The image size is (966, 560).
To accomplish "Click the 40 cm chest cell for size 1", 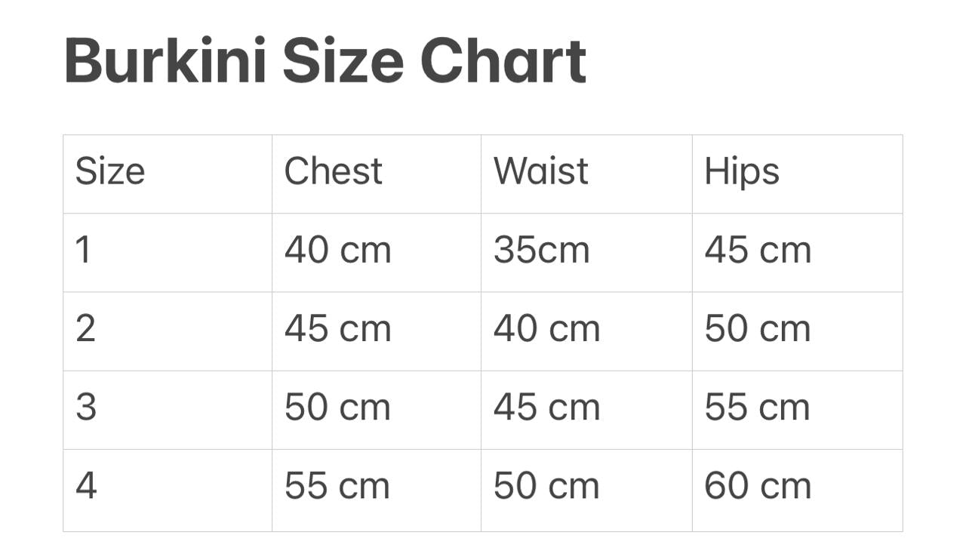I will click(377, 253).
